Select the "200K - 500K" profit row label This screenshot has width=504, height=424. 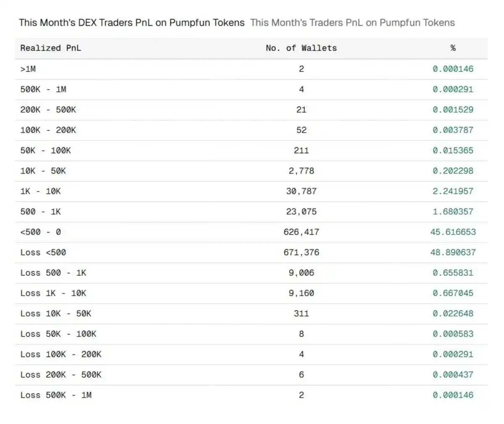[x=48, y=110]
